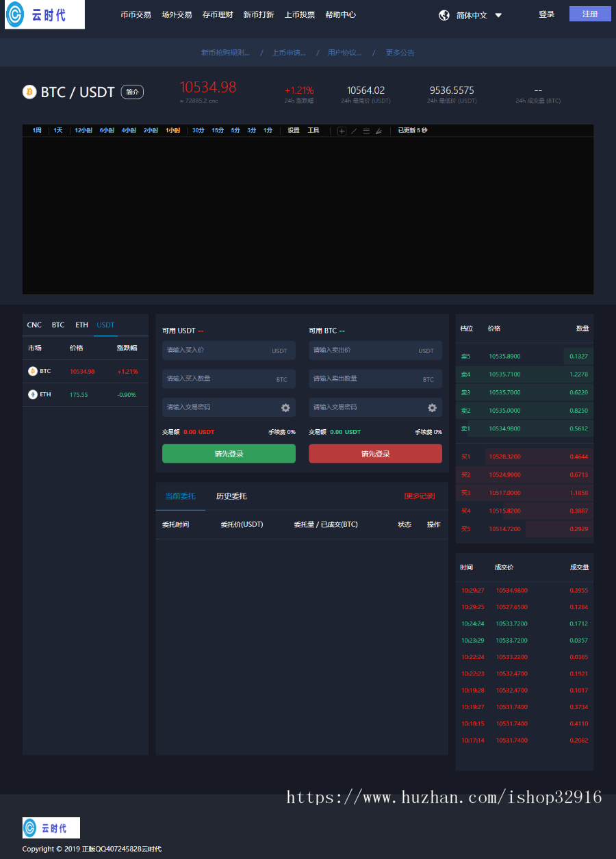Set chart interval to 1分
The width and height of the screenshot is (616, 859).
268,130
